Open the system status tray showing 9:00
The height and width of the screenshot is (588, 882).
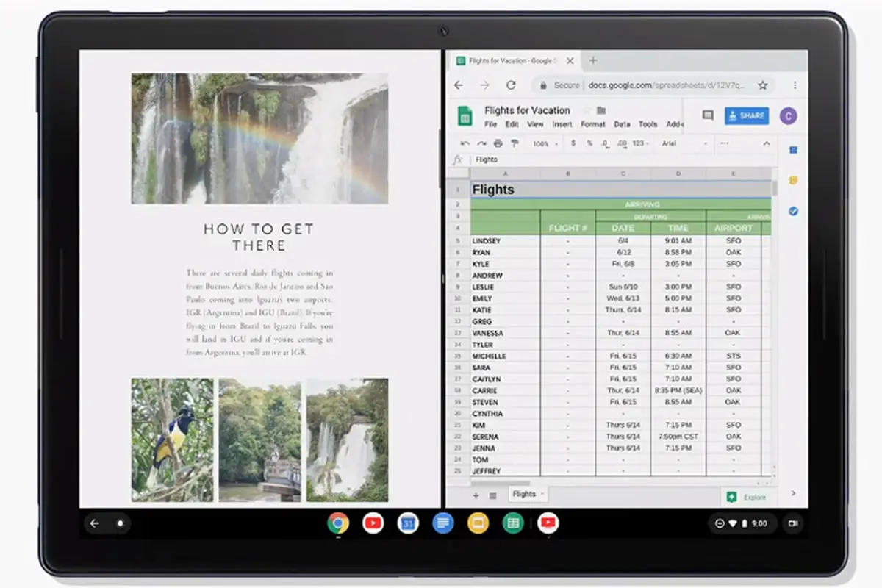(743, 523)
